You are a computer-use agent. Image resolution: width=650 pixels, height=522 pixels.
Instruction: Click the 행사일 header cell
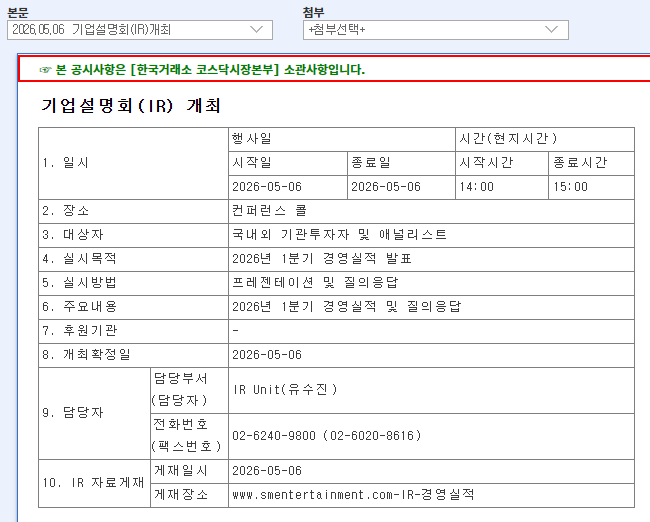[342, 139]
